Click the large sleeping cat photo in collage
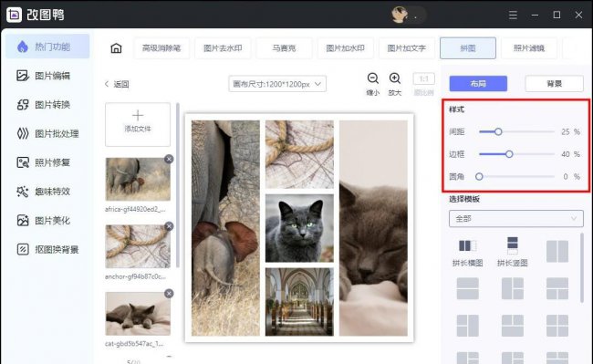The image size is (593, 364). pos(373,228)
